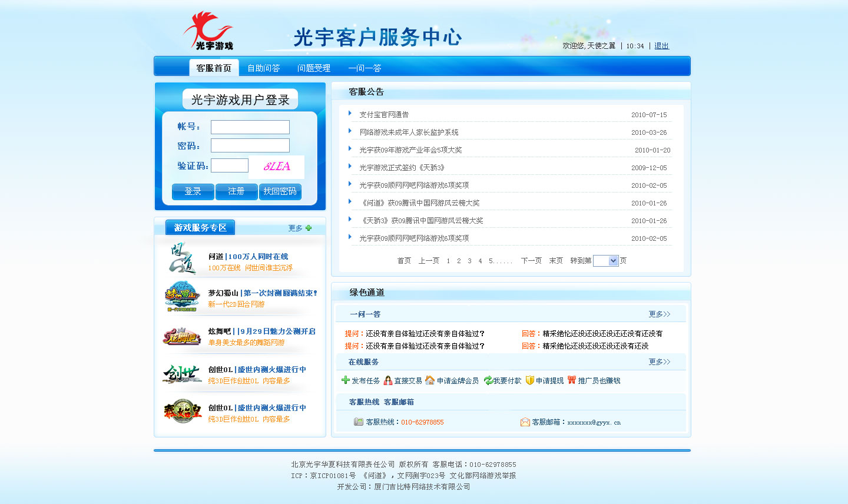
Task: Open 问道 100万人同时在线 link
Action: [248, 257]
